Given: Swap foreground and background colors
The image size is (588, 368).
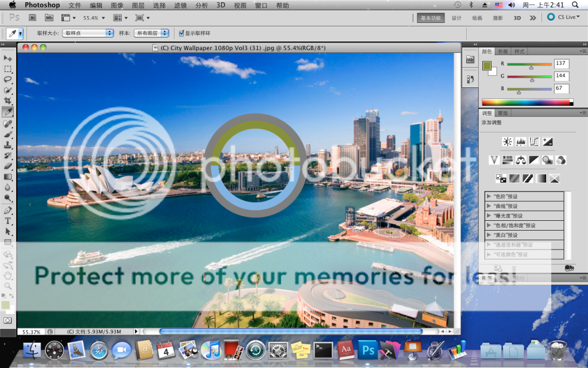Looking at the screenshot, I should click(11, 296).
